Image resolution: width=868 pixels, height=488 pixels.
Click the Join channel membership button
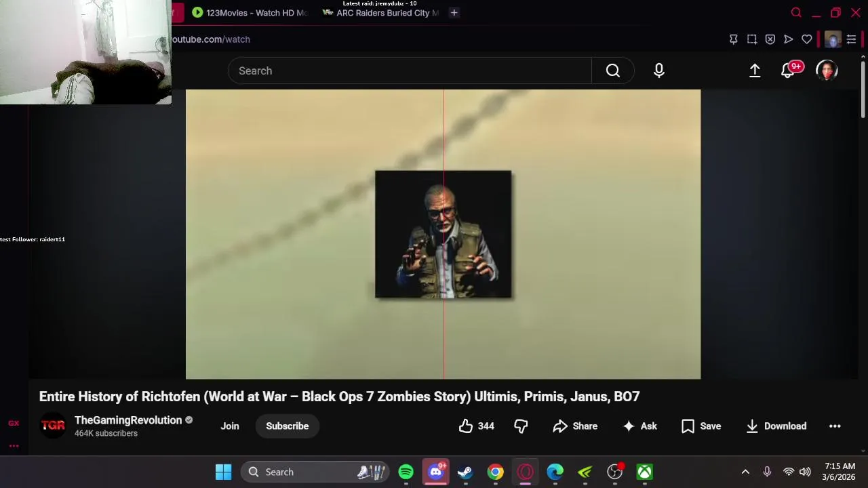(230, 426)
